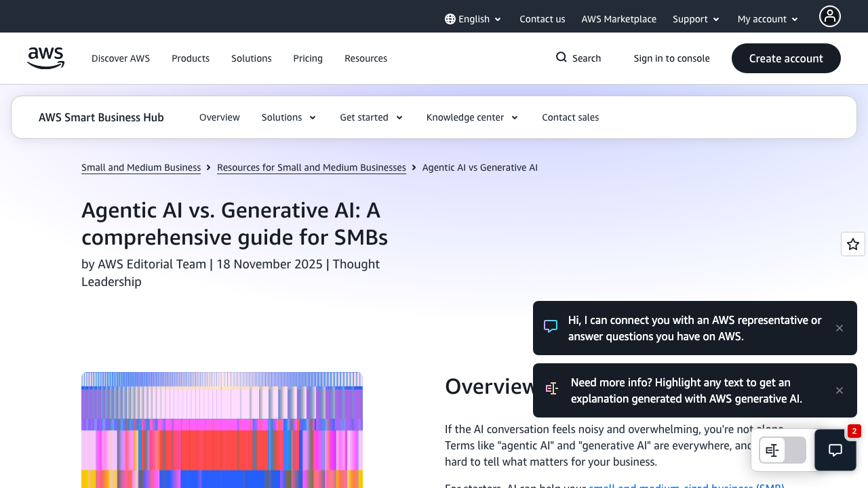
Task: Click Contact sales in the hub nav
Action: [570, 117]
